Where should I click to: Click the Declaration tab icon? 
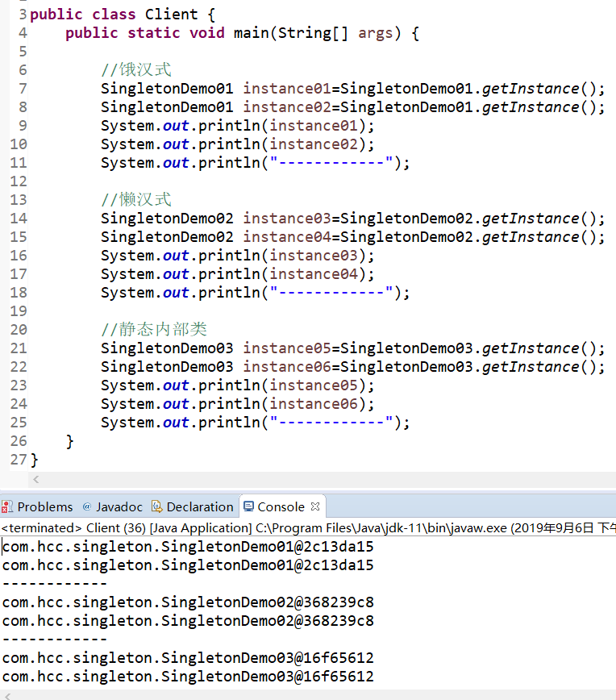click(156, 506)
